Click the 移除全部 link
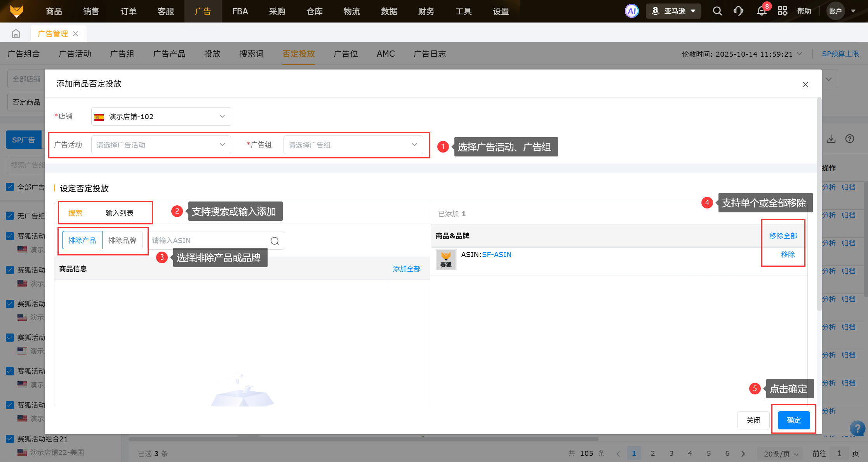The height and width of the screenshot is (462, 868). click(783, 236)
